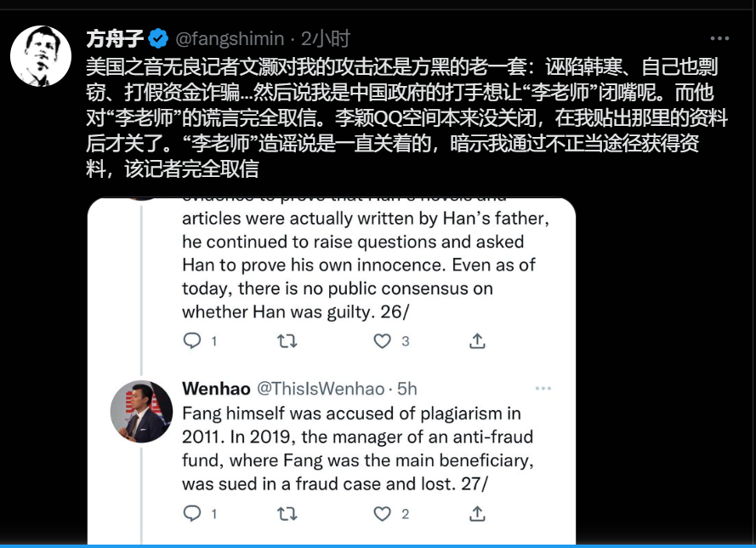Open the tweet's 2小时 timestamp

pos(326,38)
